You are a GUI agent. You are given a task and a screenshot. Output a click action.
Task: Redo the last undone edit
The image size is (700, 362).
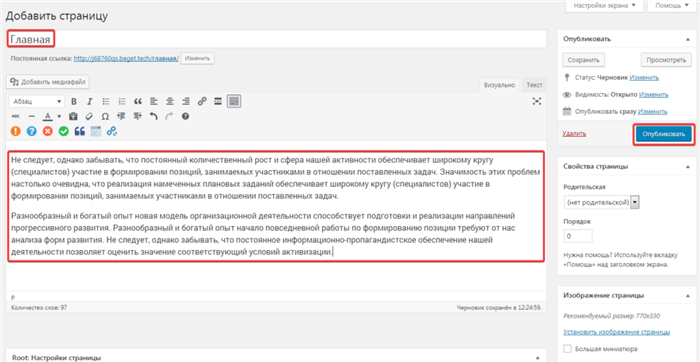(169, 117)
